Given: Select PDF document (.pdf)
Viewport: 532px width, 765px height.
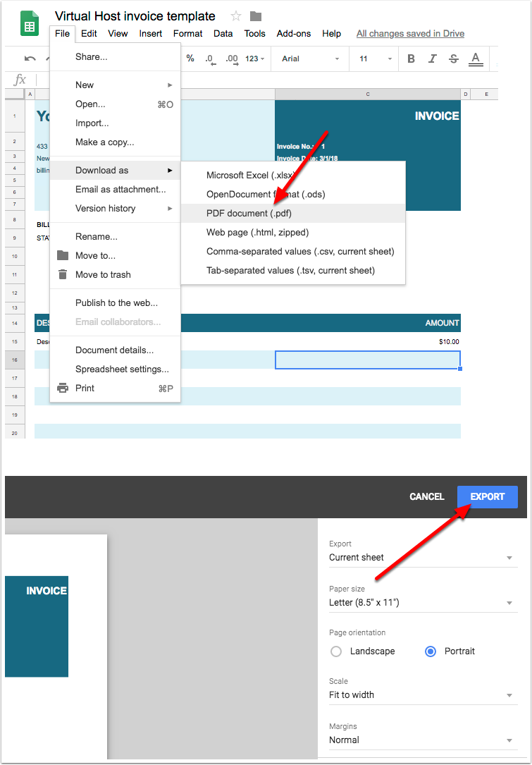Looking at the screenshot, I should (293, 213).
